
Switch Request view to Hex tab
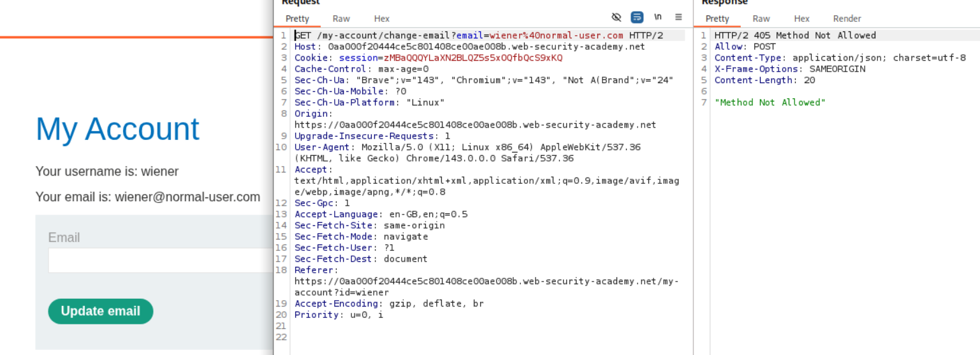(x=381, y=19)
